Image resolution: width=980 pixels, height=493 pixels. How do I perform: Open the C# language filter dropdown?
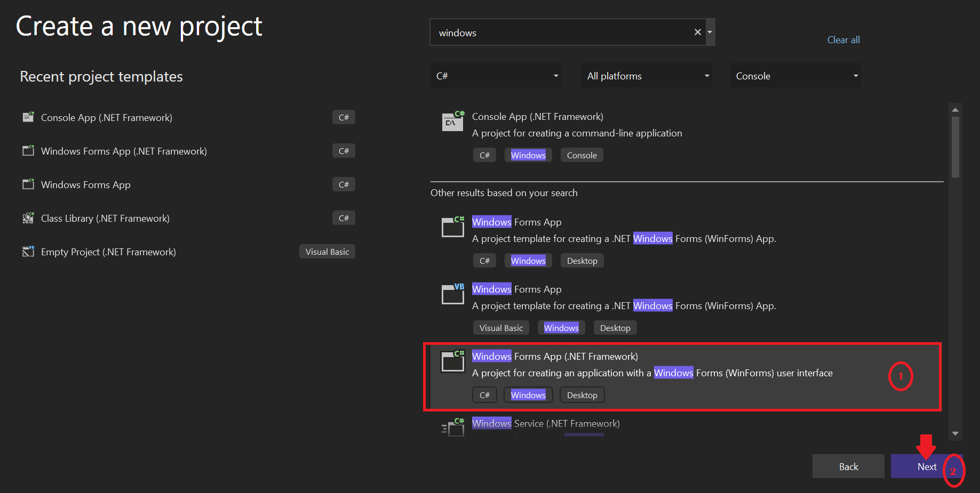(496, 76)
